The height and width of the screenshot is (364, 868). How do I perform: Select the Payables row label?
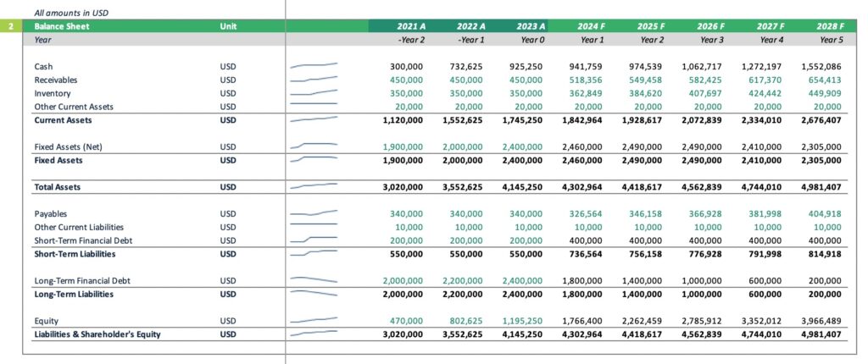coord(51,213)
